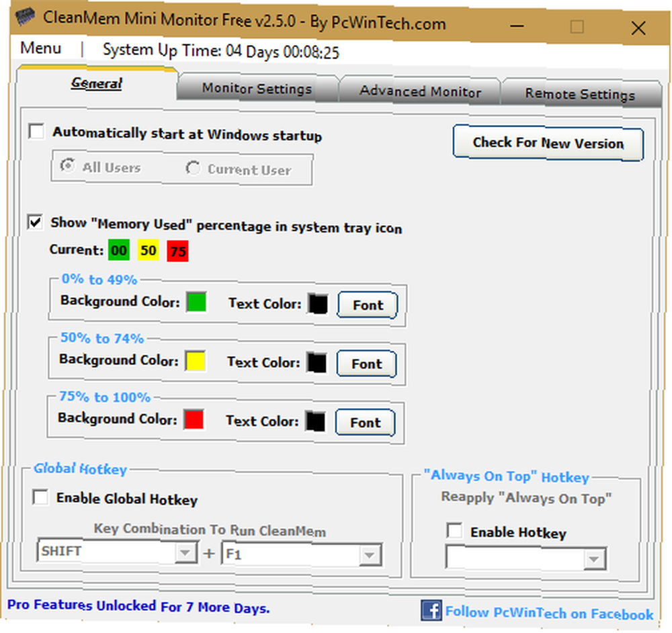Click Pro Features Unlocked For 7 More Days text
672x633 pixels.
pos(138,606)
